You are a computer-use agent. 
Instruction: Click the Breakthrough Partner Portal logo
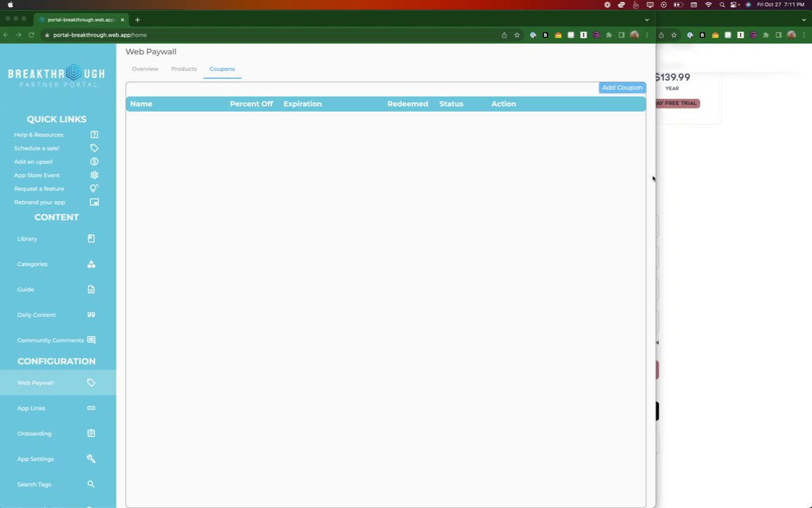click(x=56, y=75)
